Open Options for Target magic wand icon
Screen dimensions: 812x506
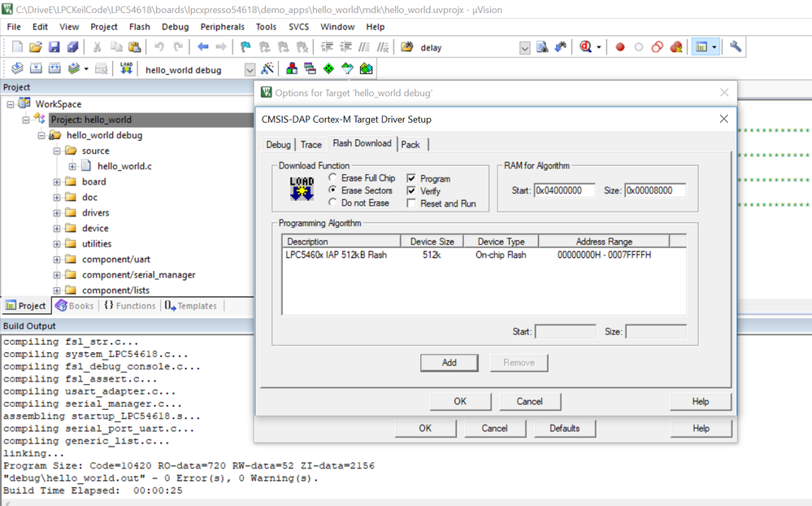click(267, 68)
